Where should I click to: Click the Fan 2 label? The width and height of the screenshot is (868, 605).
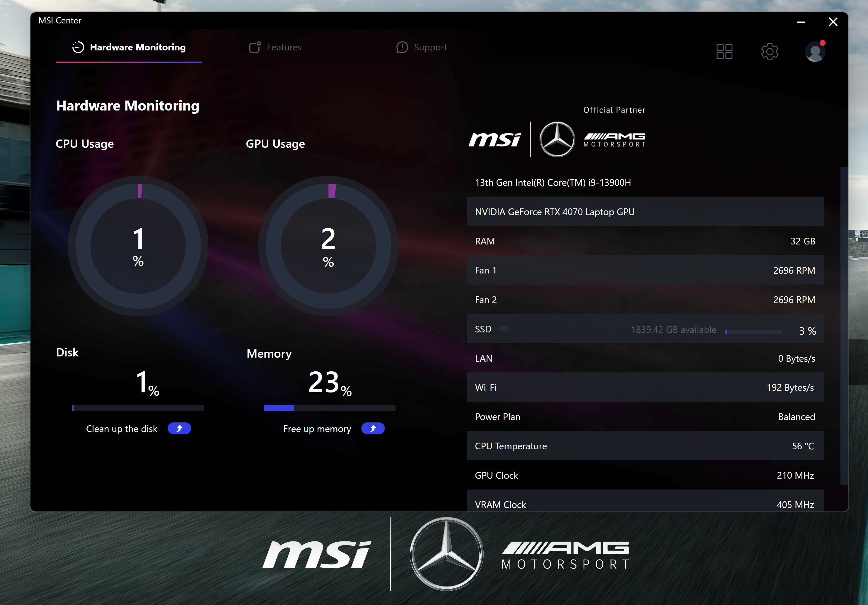pyautogui.click(x=486, y=300)
